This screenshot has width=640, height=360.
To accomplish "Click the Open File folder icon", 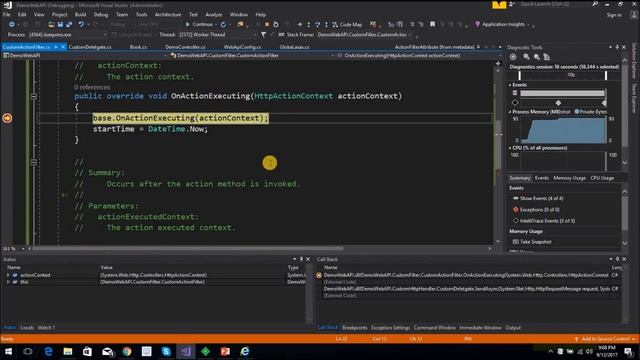I will (x=51, y=24).
